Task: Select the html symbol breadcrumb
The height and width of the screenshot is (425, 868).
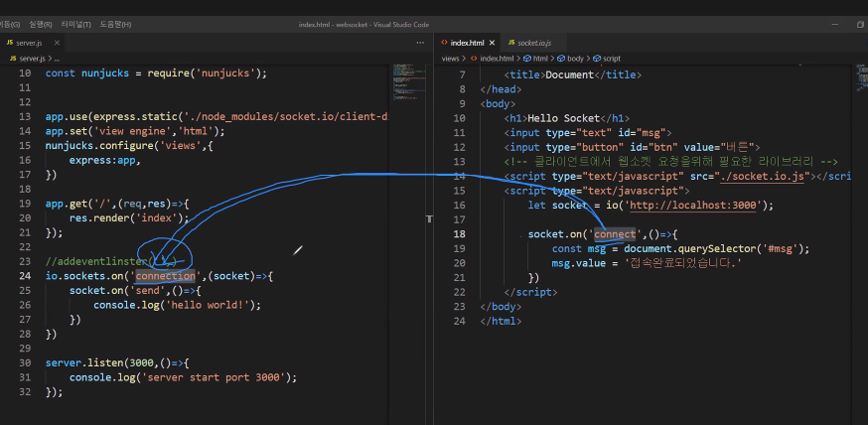Action: 535,59
